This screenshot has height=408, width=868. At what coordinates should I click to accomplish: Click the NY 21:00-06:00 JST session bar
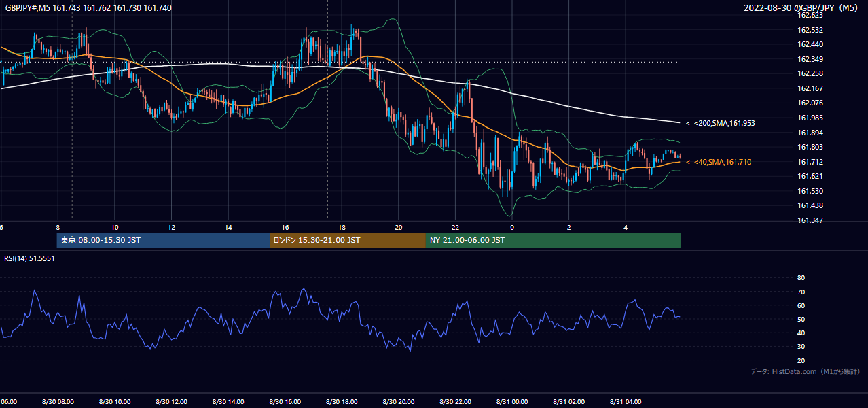pos(554,240)
